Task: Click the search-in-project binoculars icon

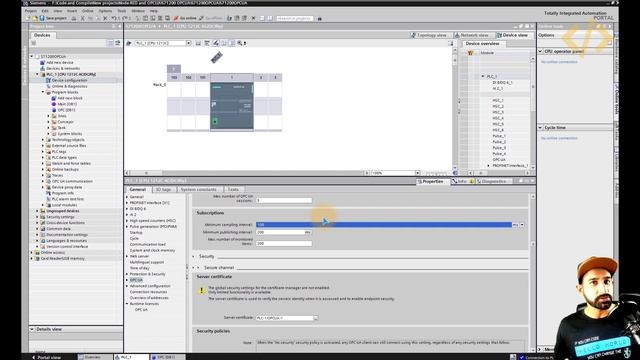Action: (x=320, y=18)
